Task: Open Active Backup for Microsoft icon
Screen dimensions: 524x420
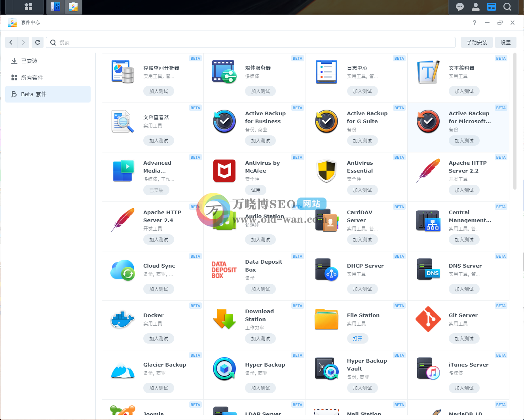Action: click(428, 121)
